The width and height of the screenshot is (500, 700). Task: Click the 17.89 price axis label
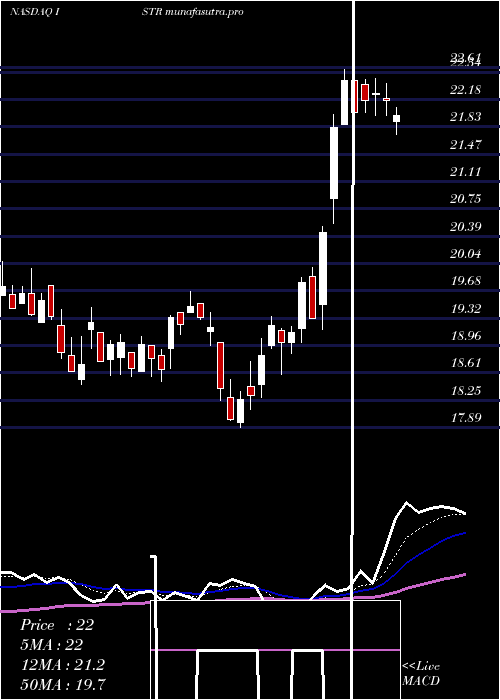tap(465, 417)
